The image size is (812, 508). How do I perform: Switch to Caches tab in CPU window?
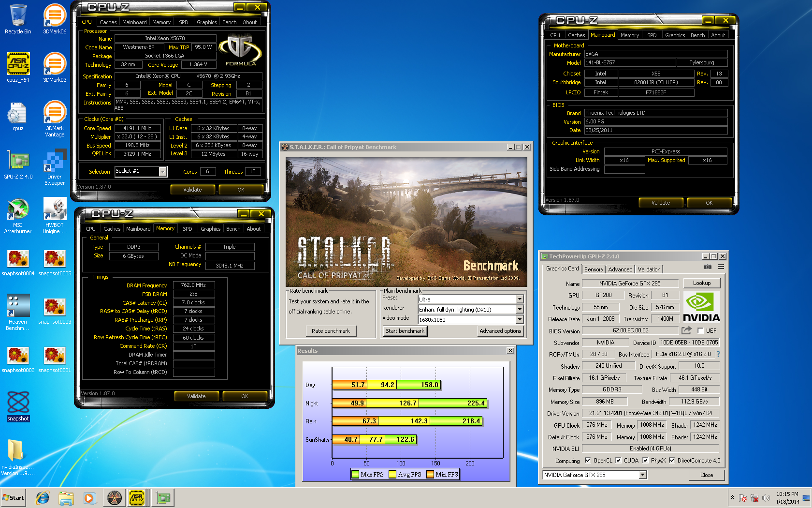[108, 22]
